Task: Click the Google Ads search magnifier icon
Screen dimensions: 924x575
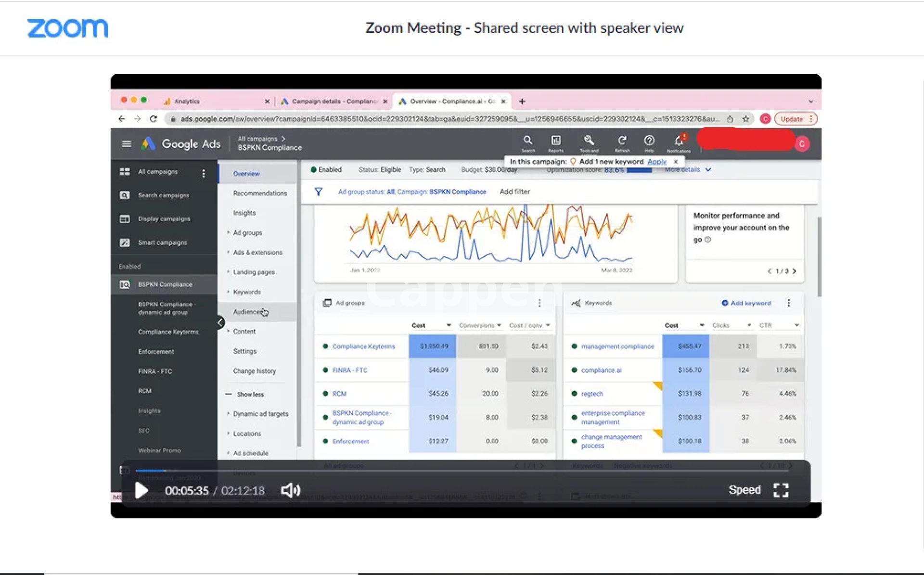Action: pyautogui.click(x=527, y=141)
